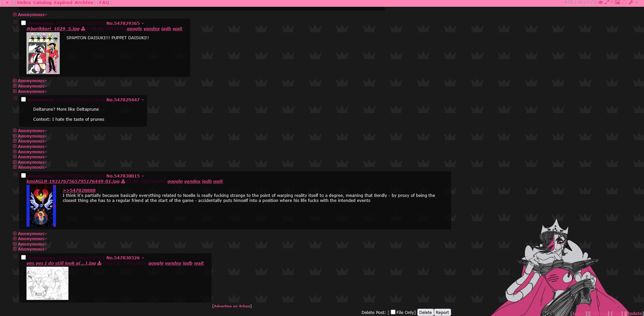Open the gallery image icon in header

618,2
